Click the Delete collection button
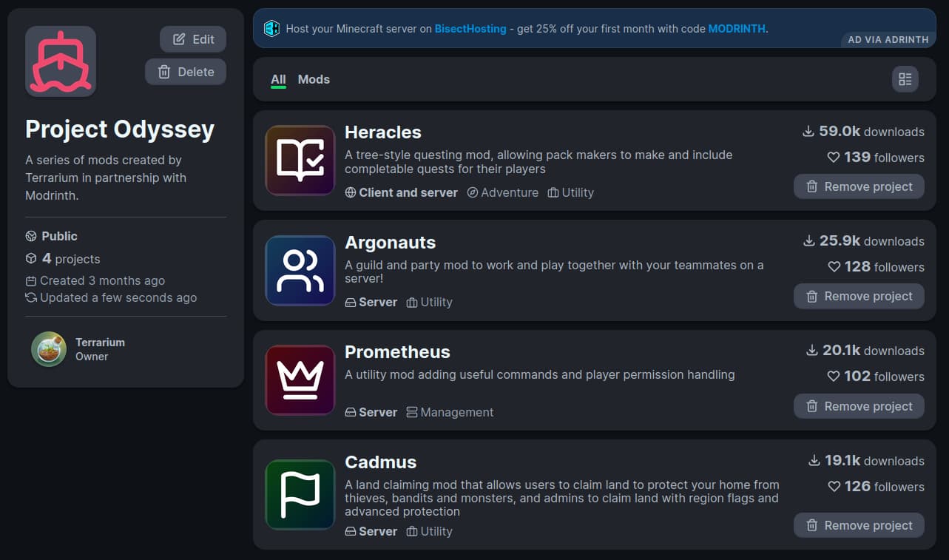The height and width of the screenshot is (560, 949). coord(186,72)
